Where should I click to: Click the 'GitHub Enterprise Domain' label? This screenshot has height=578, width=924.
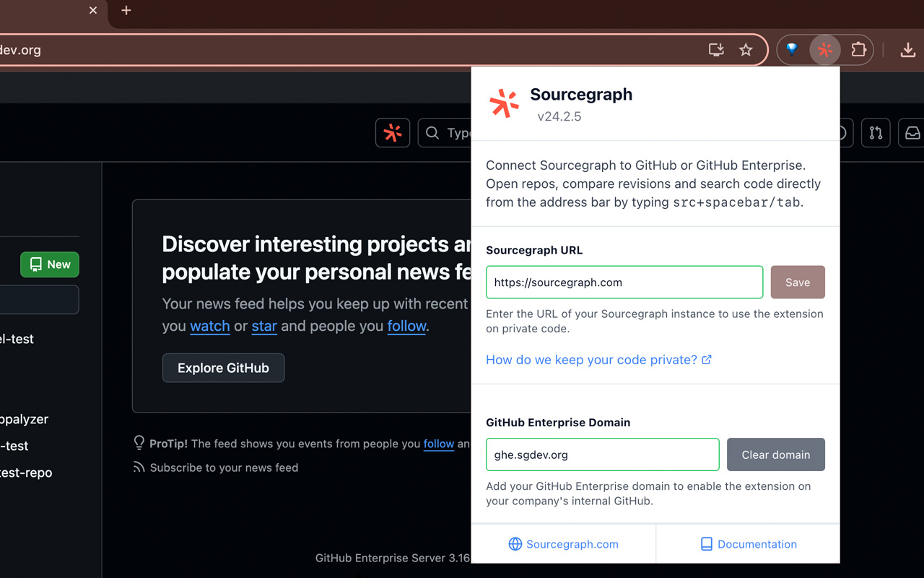(x=558, y=423)
